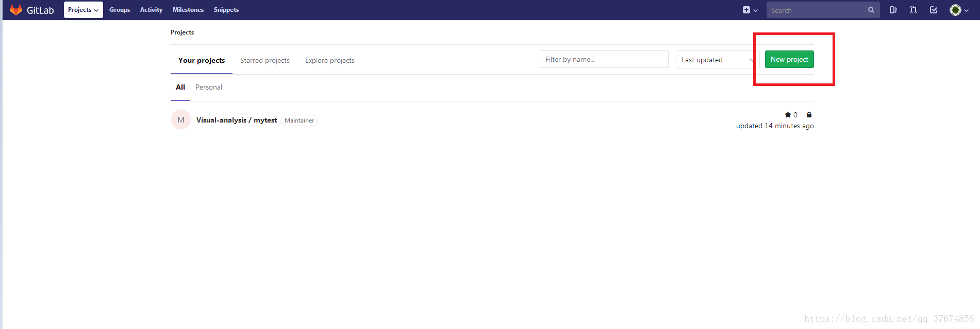Click the mytest project avatar M
The width and height of the screenshot is (980, 329).
click(181, 120)
